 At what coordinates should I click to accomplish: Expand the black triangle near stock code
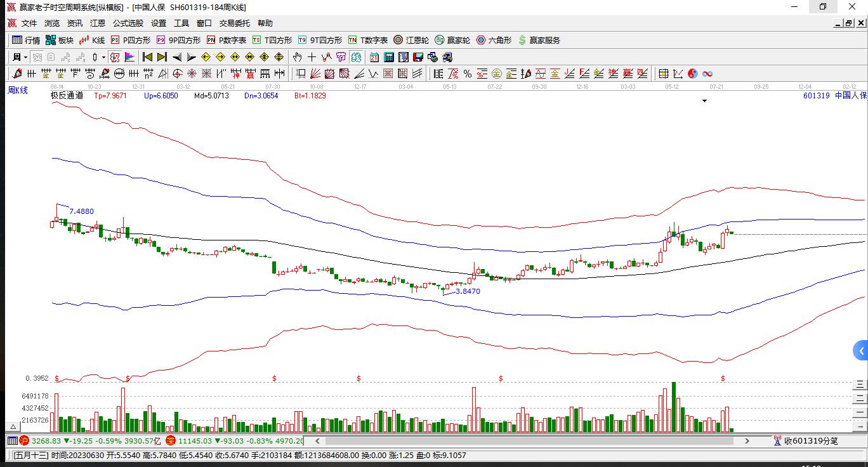point(704,101)
